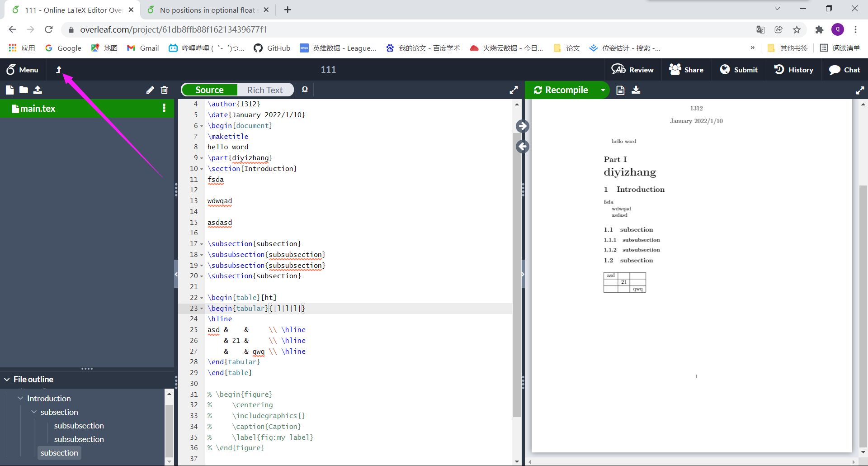Open Chrome profile avatar

pyautogui.click(x=838, y=29)
